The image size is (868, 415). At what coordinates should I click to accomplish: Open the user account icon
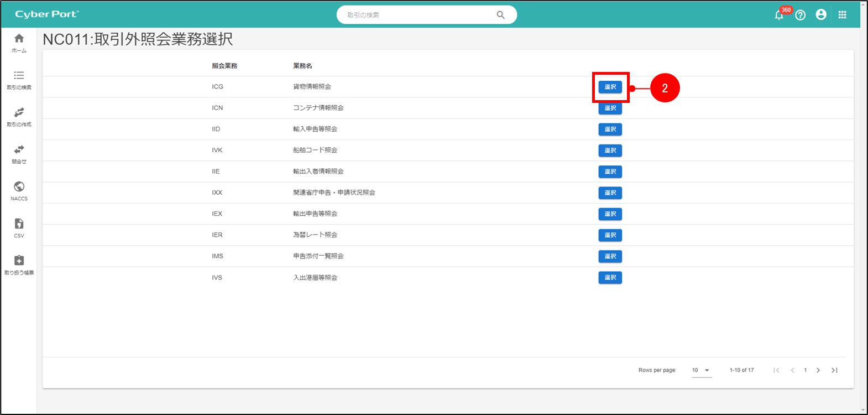[821, 15]
